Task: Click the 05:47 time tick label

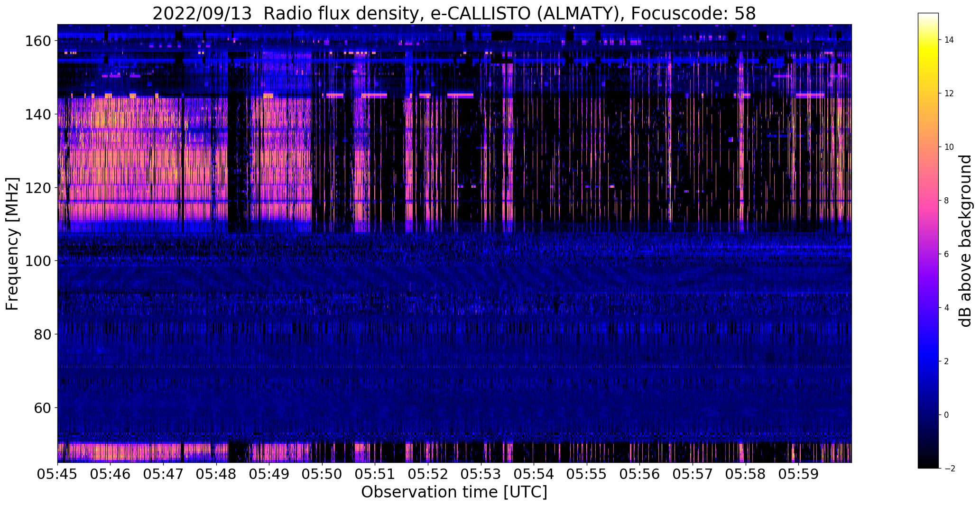Action: [x=163, y=474]
